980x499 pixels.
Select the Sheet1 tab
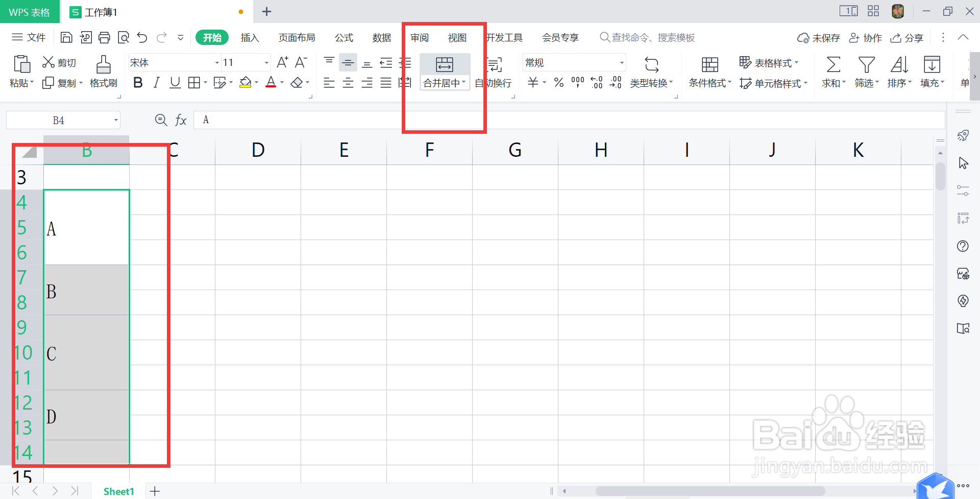(118, 491)
